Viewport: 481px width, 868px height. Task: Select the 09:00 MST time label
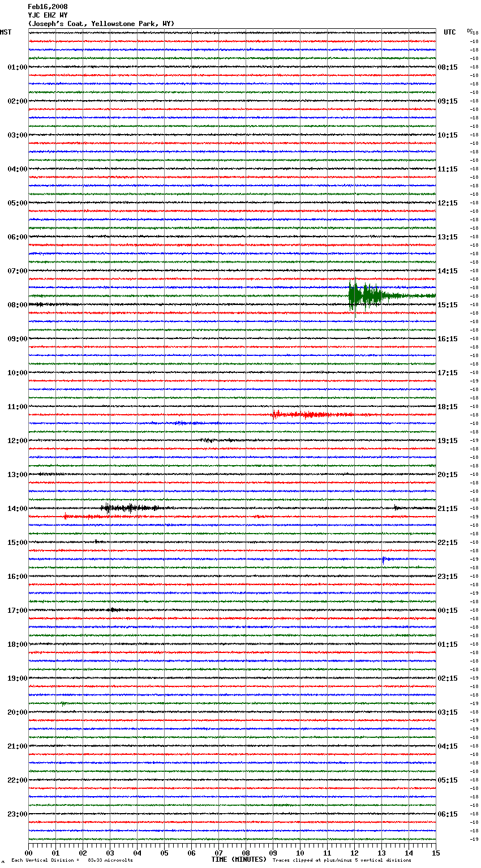[17, 339]
